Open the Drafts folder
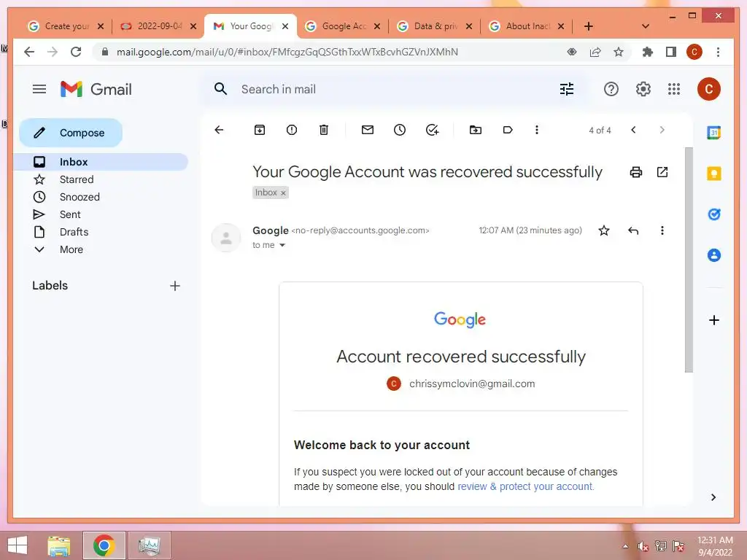747x560 pixels. click(x=101, y=232)
